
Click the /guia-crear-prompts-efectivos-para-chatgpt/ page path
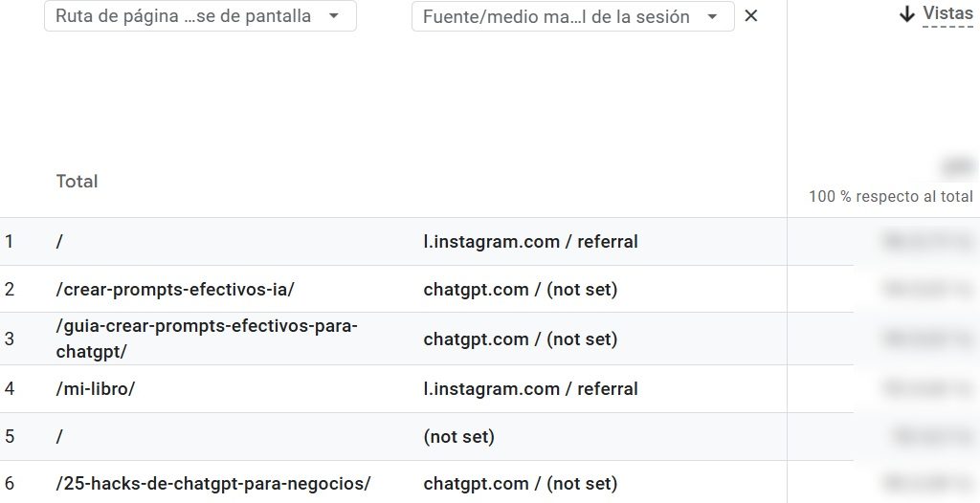206,339
